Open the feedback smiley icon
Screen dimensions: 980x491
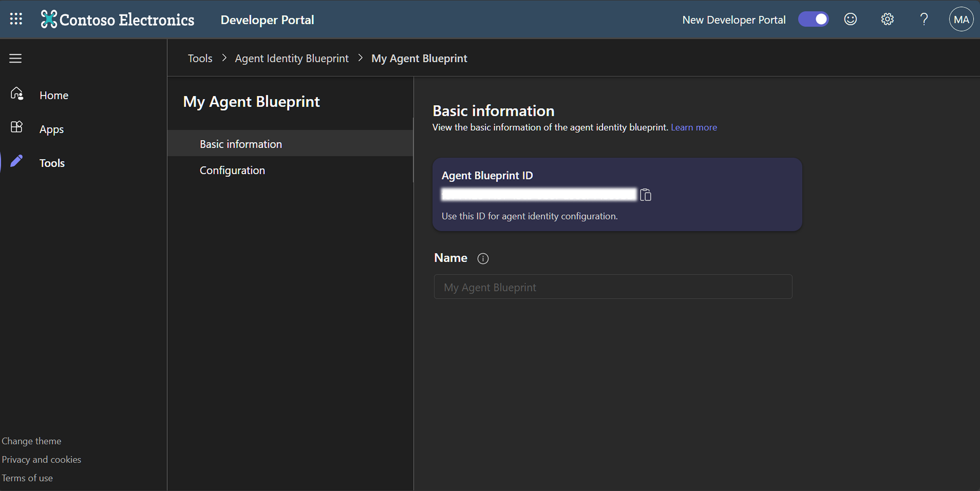[x=850, y=20]
